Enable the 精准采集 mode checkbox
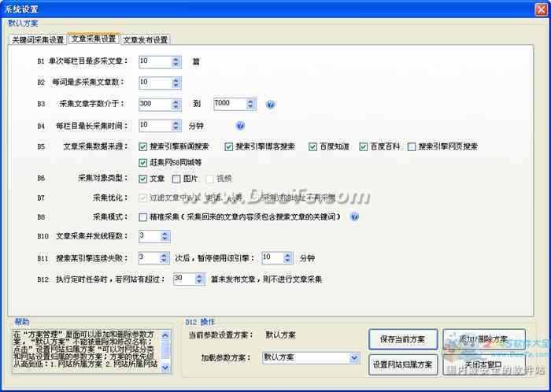 (142, 217)
